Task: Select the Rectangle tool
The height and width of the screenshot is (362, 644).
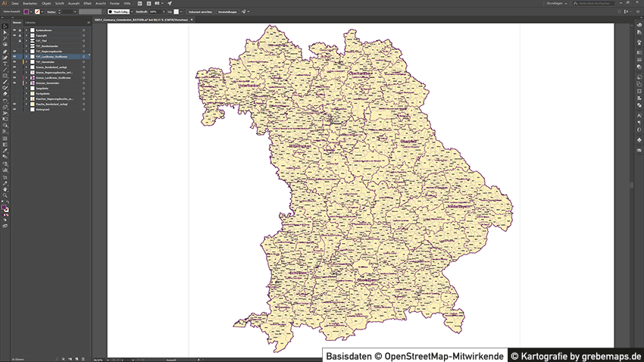Action: pyautogui.click(x=5, y=76)
